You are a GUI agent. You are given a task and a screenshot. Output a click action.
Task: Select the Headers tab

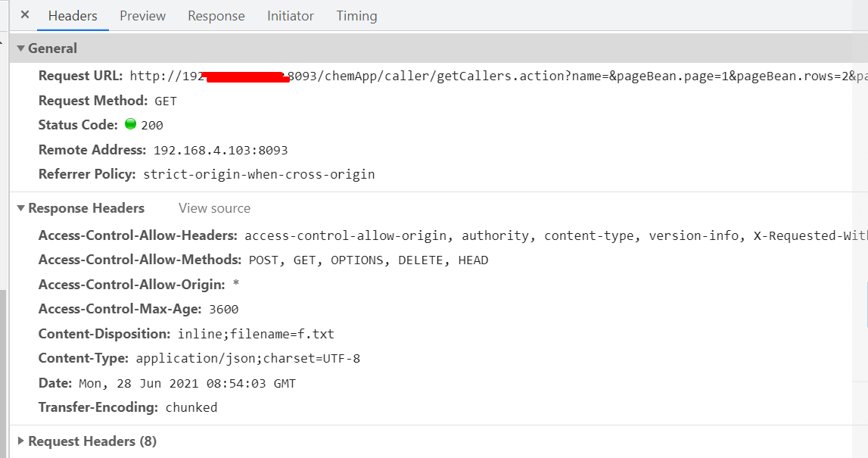(73, 16)
